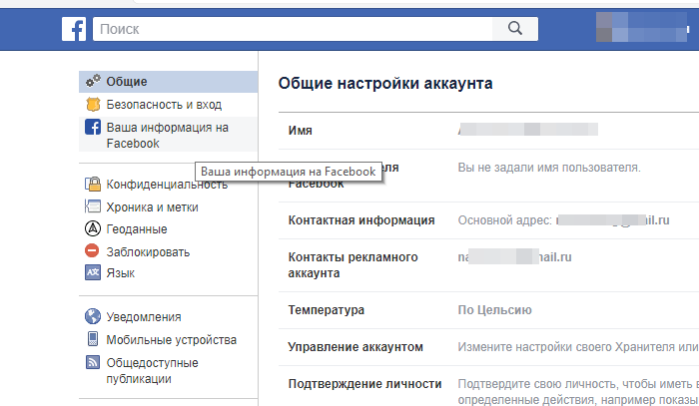Click the phone icon beside Мобильные устройства
This screenshot has width=699, height=406.
click(93, 339)
